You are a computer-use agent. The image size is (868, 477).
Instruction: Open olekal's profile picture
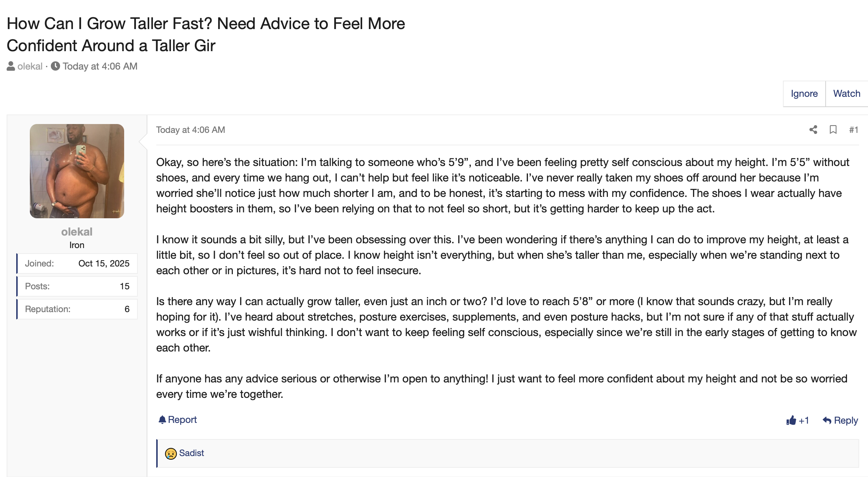[x=77, y=171]
